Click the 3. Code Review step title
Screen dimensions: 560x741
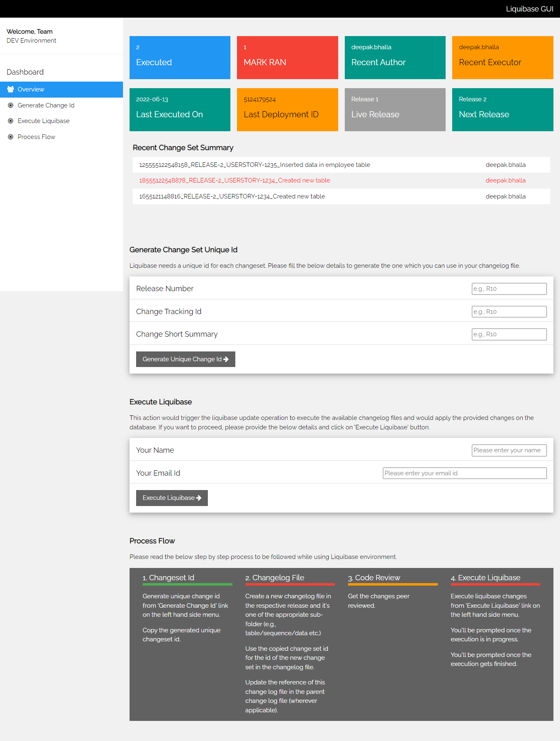[374, 578]
